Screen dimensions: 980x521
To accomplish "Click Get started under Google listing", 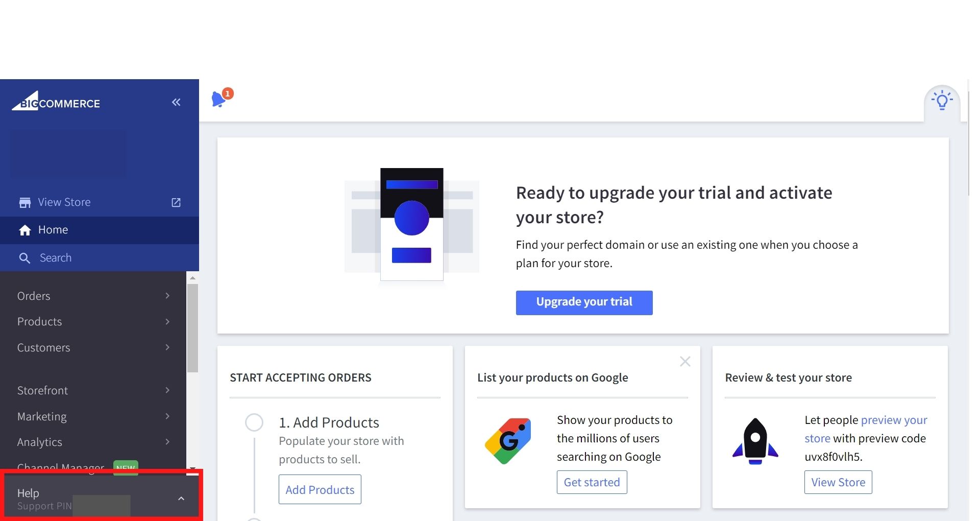I will coord(591,482).
